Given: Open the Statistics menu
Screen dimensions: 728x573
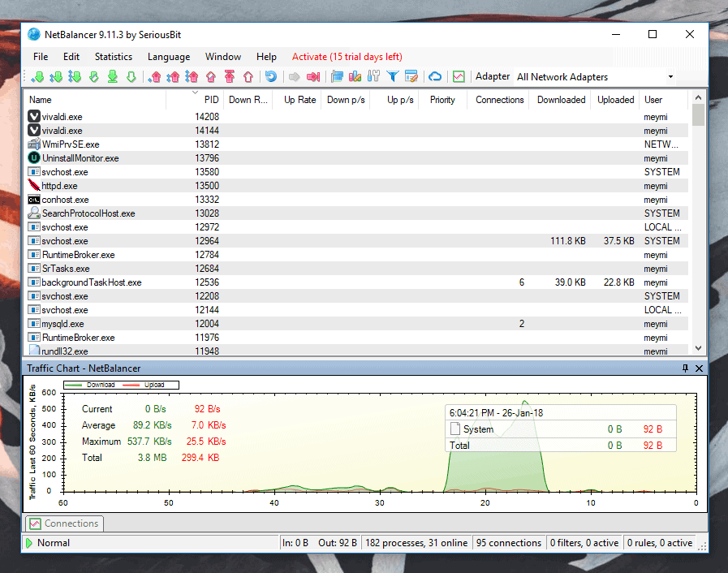Looking at the screenshot, I should tap(114, 57).
